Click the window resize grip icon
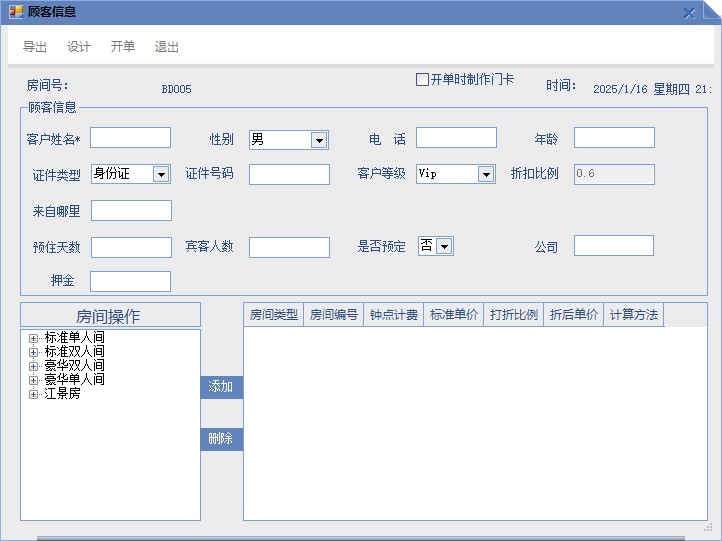 point(708,528)
